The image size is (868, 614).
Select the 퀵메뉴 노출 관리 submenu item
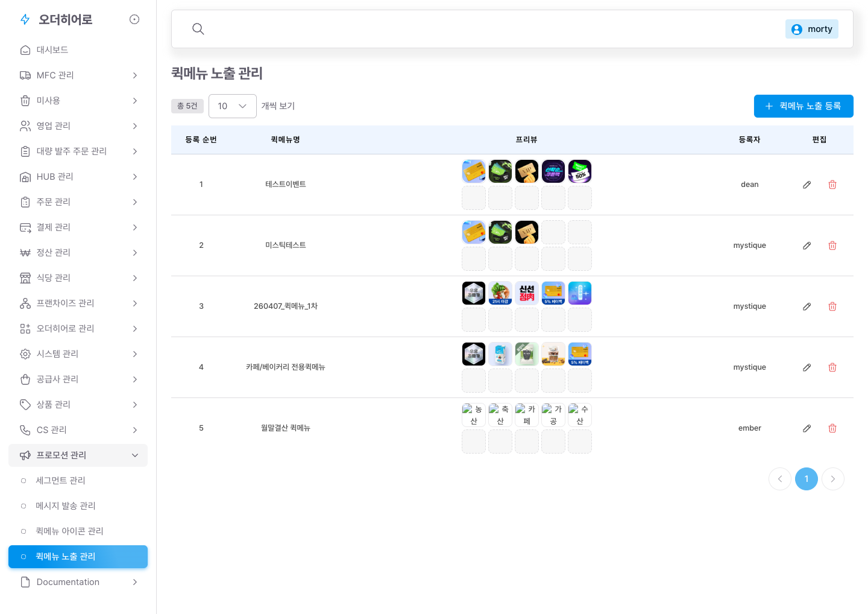(x=78, y=557)
